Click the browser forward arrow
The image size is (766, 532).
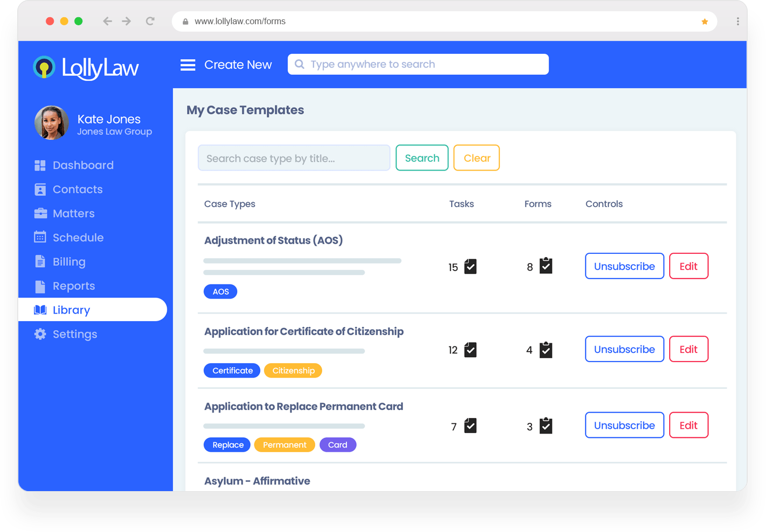click(126, 22)
